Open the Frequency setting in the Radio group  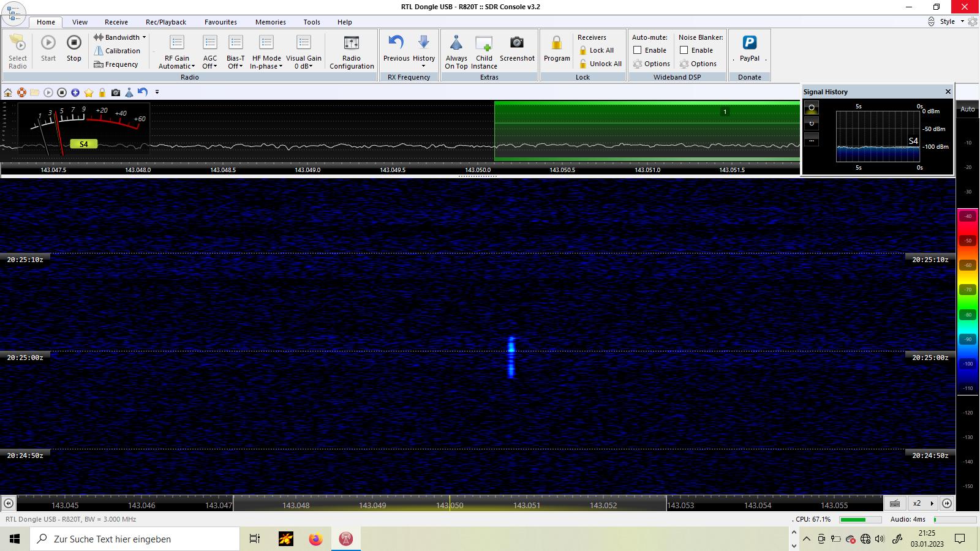point(116,64)
